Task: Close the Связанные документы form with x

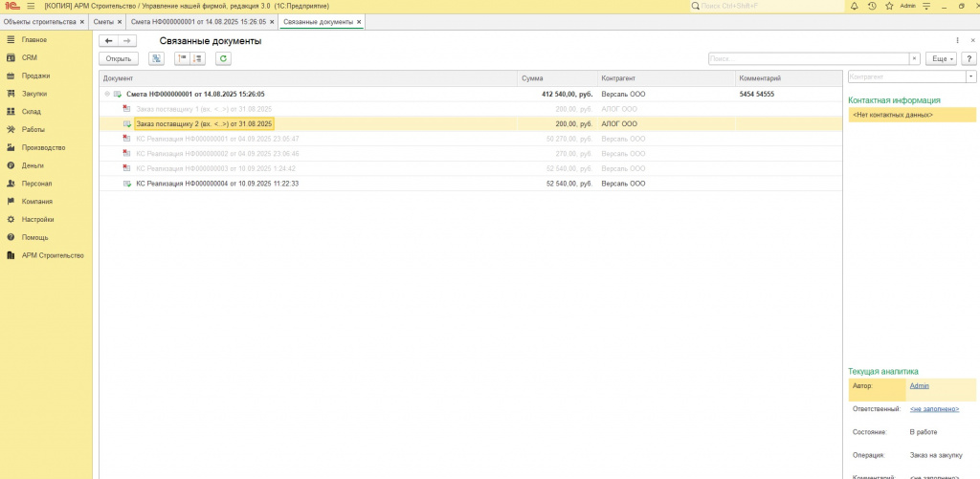Action: [972, 40]
